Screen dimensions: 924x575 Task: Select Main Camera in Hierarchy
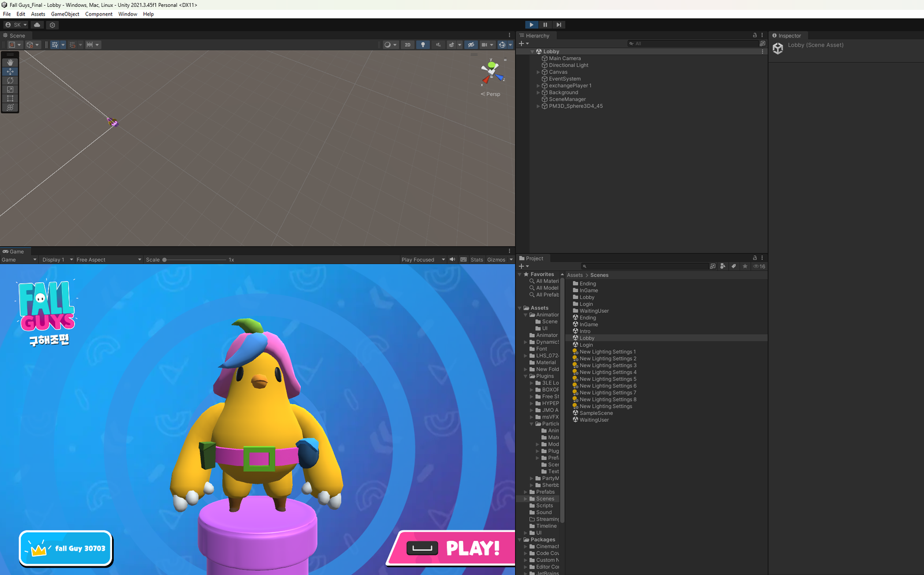coord(564,58)
